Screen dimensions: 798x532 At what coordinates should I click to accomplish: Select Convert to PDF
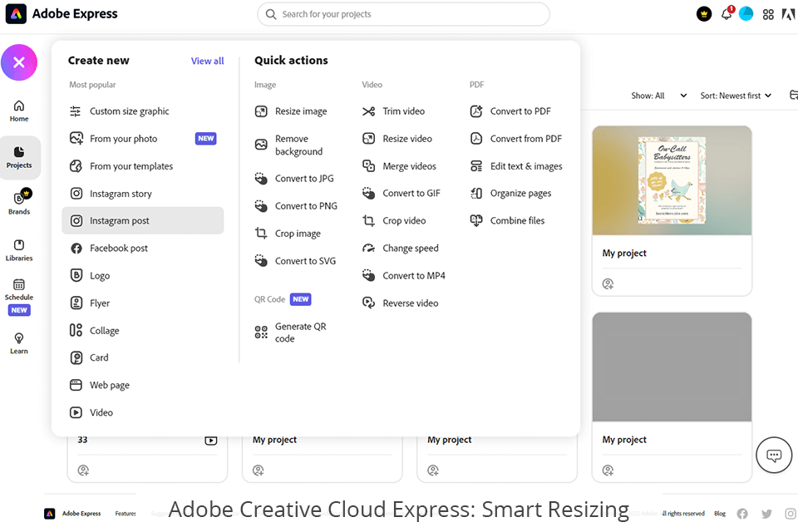(x=510, y=111)
